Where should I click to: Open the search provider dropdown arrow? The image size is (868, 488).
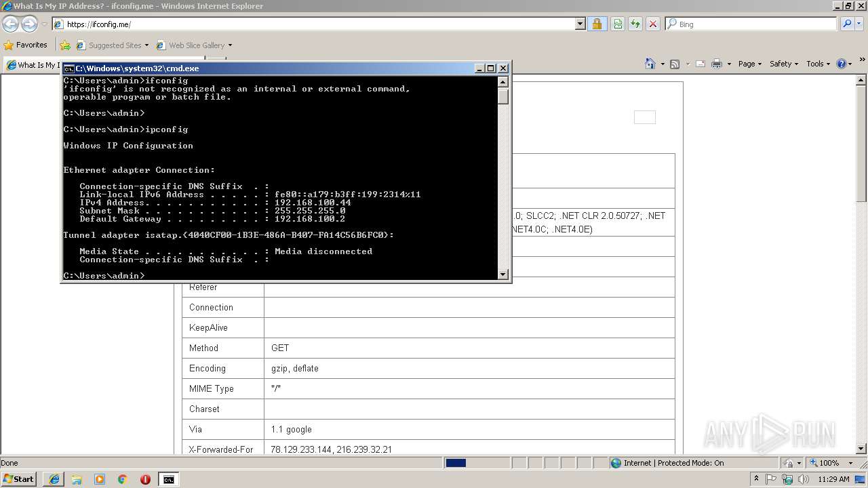pyautogui.click(x=859, y=24)
